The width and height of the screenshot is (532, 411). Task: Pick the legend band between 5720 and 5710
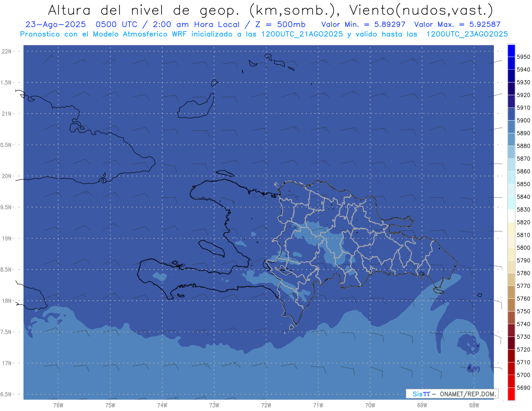(x=511, y=356)
